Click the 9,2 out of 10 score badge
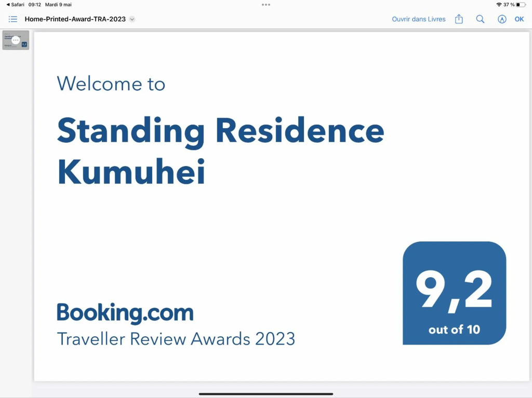Viewport: 532px width, 398px height. pyautogui.click(x=454, y=293)
